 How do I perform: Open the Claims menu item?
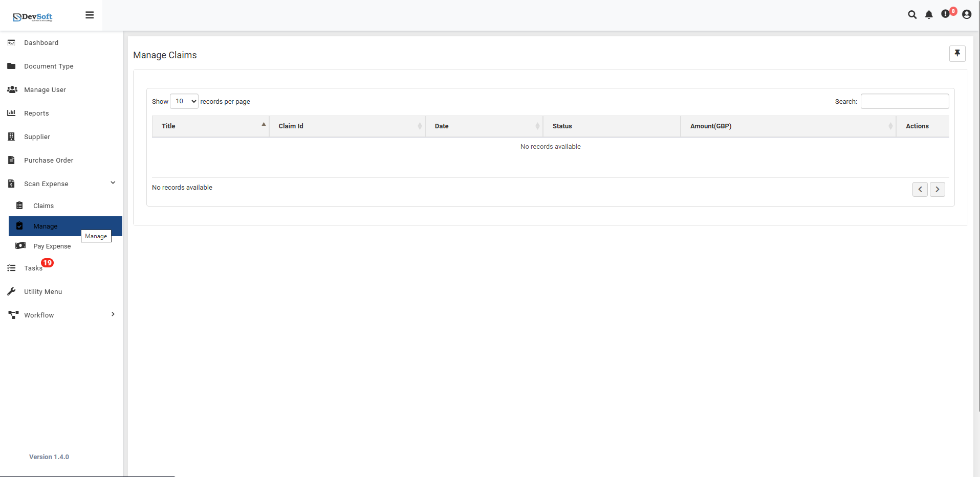[43, 206]
